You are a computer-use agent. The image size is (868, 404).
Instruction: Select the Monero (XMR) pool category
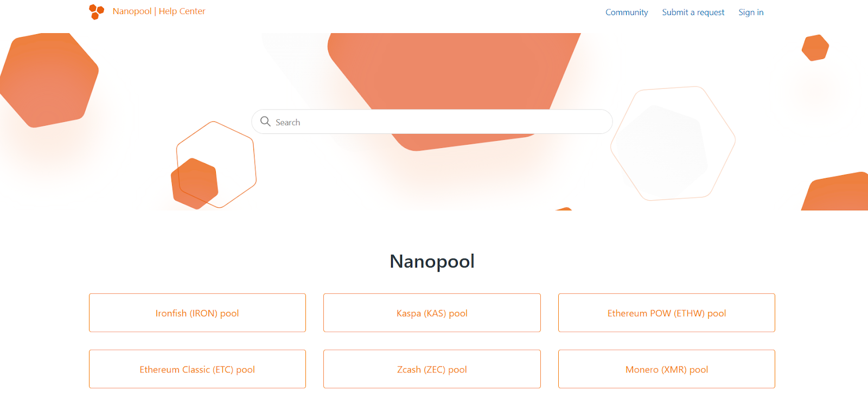pyautogui.click(x=666, y=369)
